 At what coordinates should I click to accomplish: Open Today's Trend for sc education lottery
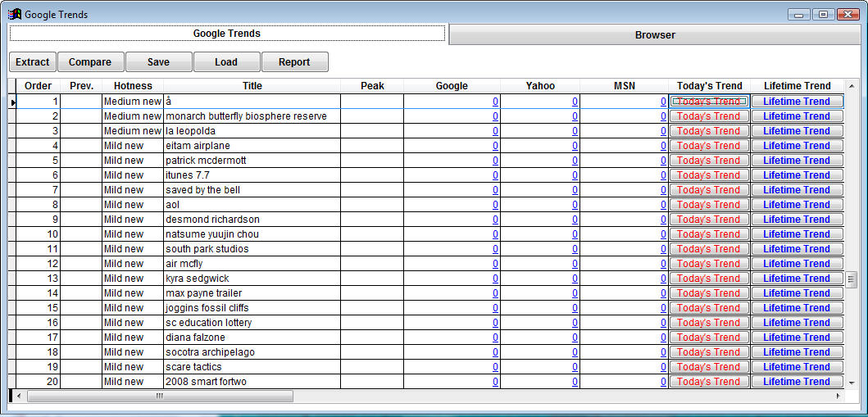709,323
